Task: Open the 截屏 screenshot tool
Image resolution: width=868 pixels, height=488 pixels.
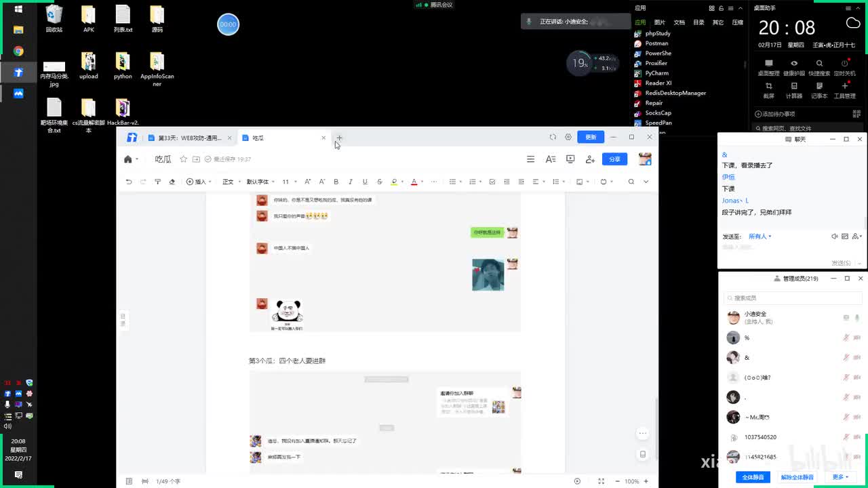Action: coord(768,90)
